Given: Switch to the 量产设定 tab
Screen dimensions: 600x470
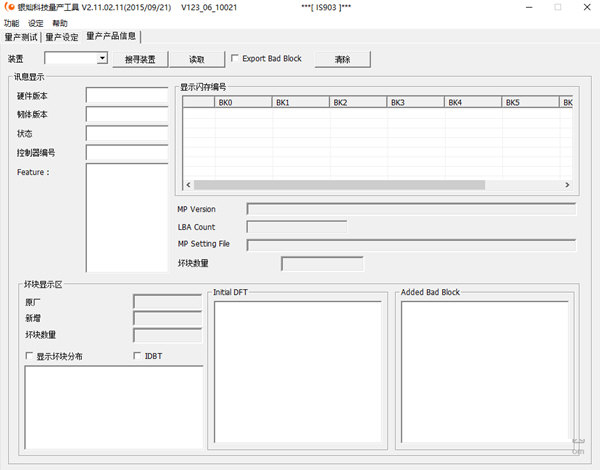Looking at the screenshot, I should (x=61, y=37).
